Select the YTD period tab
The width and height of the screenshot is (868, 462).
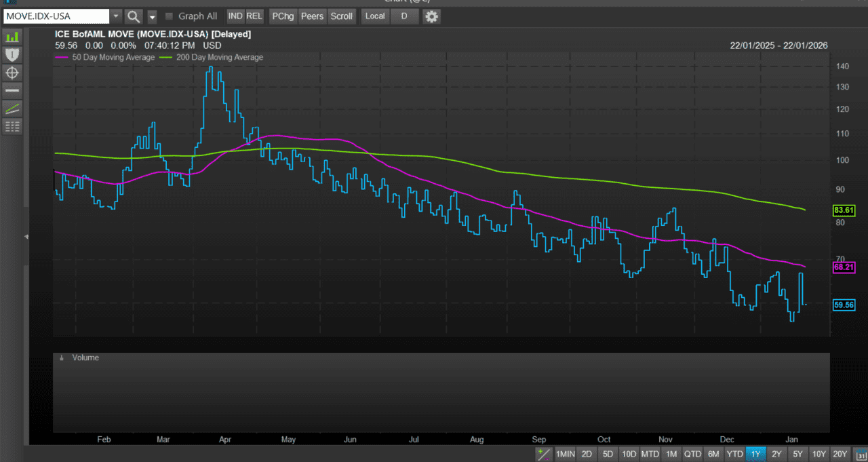[x=734, y=453]
